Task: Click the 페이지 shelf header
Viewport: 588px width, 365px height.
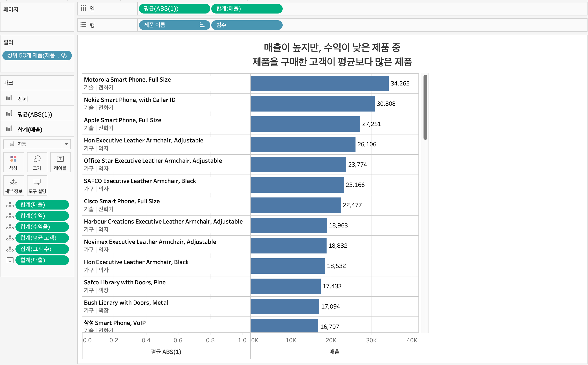Action: (x=11, y=9)
